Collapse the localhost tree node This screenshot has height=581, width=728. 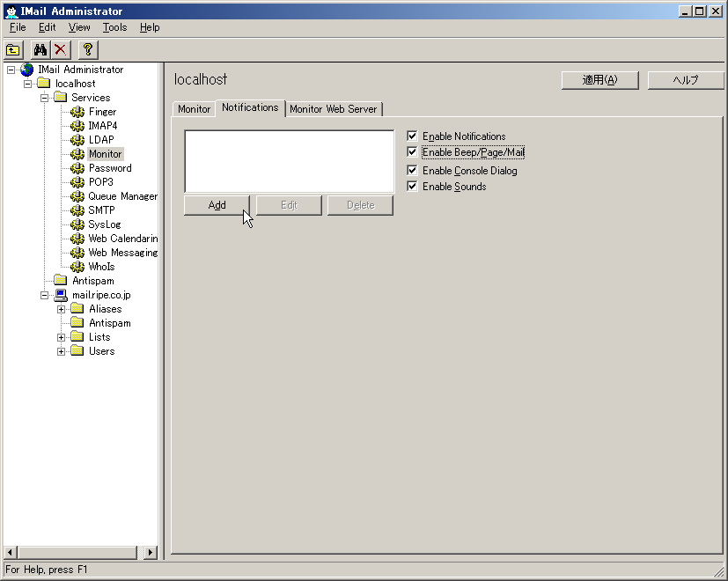27,84
